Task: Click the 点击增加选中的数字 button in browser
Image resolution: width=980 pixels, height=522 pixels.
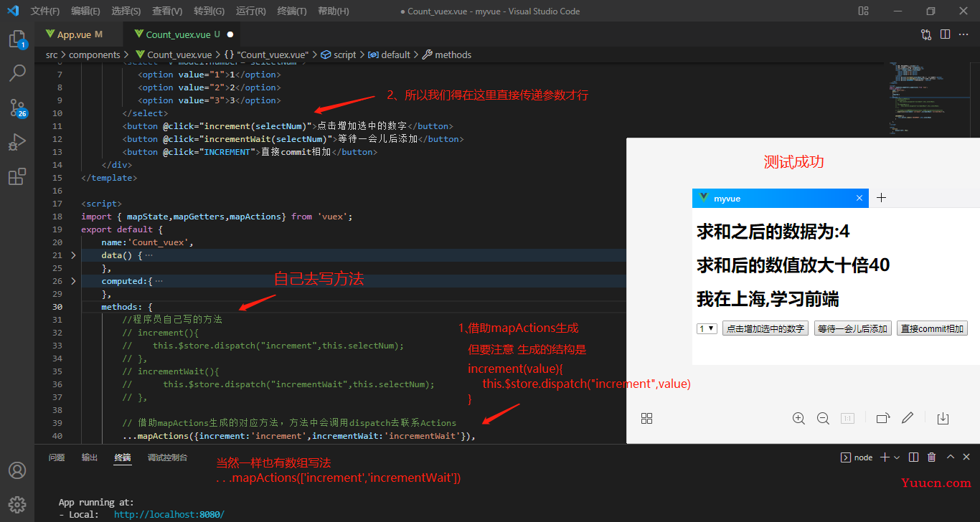Action: [765, 328]
